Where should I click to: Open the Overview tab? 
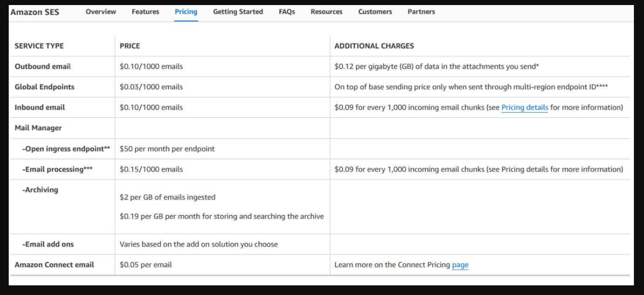point(101,12)
